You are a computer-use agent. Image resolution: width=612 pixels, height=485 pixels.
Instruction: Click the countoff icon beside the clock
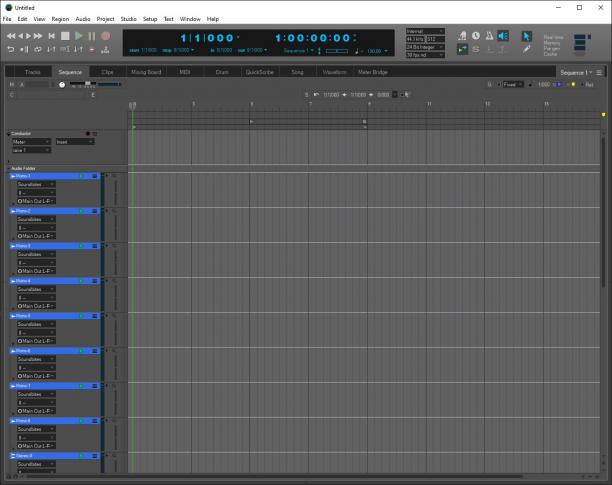tap(462, 36)
